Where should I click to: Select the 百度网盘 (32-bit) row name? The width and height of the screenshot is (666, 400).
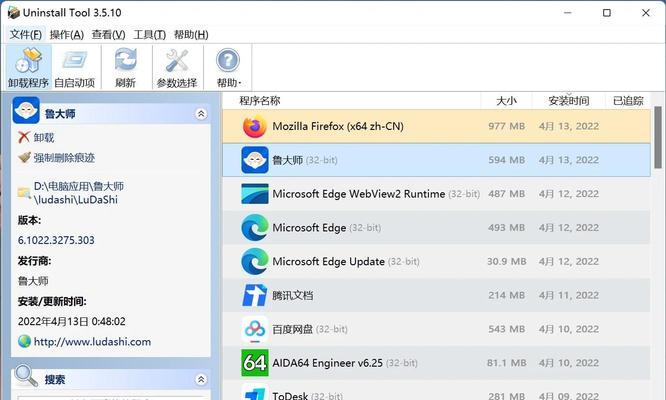click(310, 329)
